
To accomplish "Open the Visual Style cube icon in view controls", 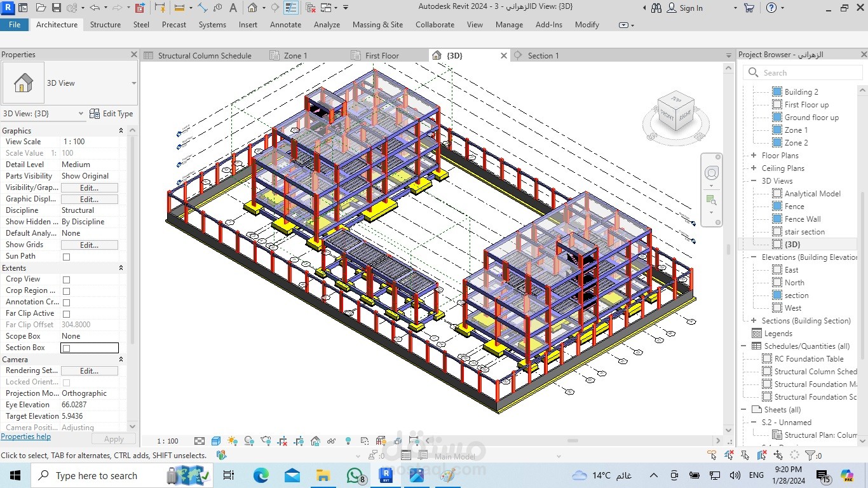I will point(216,440).
